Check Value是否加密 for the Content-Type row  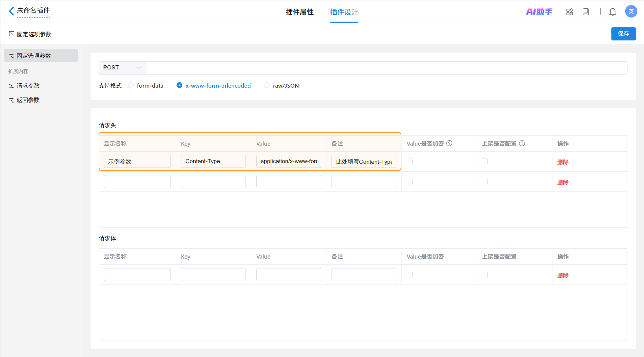410,161
